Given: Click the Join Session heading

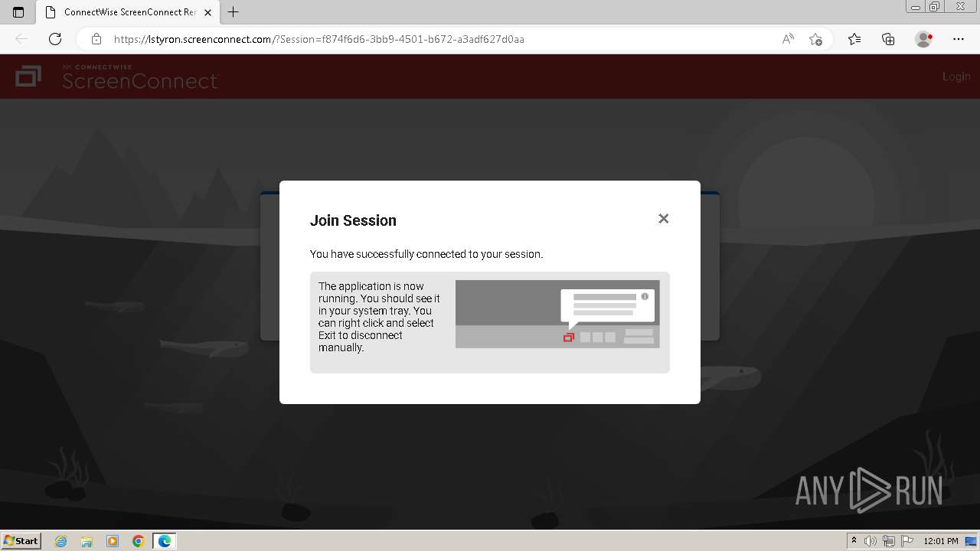Looking at the screenshot, I should (353, 220).
